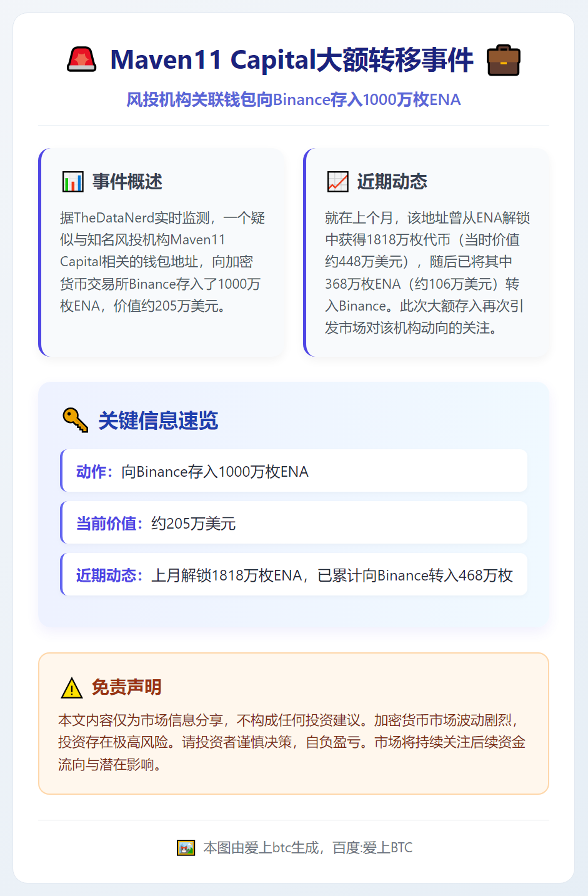Click the row starting "近期动态：上月解锁1818万枚ENA"
This screenshot has width=588, height=896.
[x=294, y=575]
